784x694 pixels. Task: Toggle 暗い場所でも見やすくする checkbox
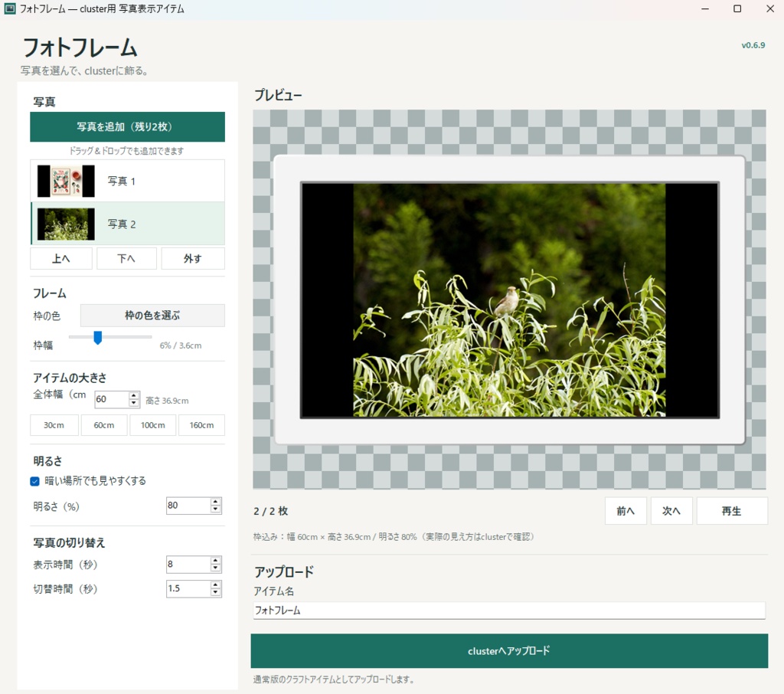point(35,481)
